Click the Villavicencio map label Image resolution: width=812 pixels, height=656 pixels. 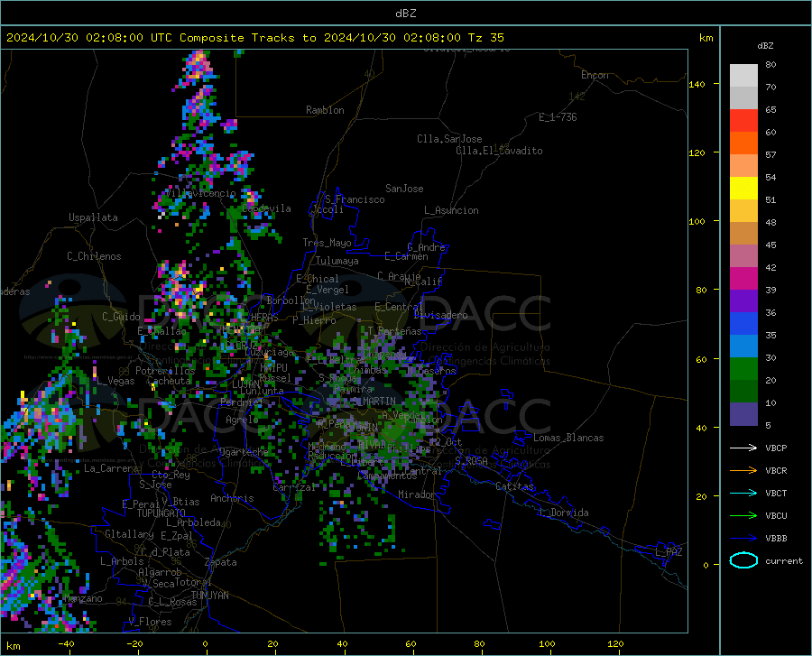(x=200, y=193)
